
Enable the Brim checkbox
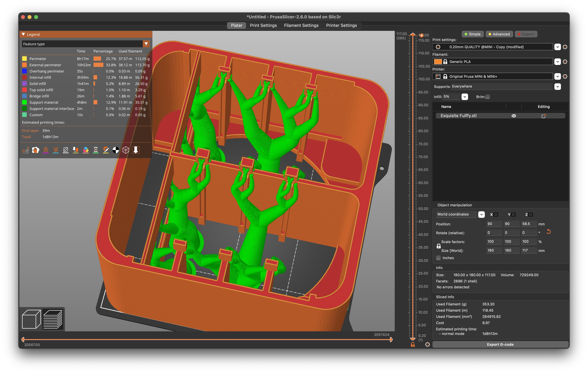pos(488,97)
